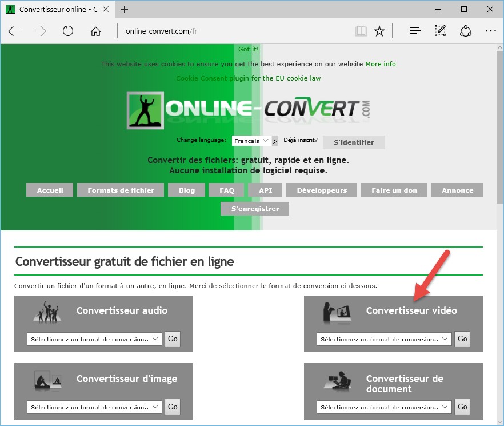Click the S'identifier button

tap(354, 142)
